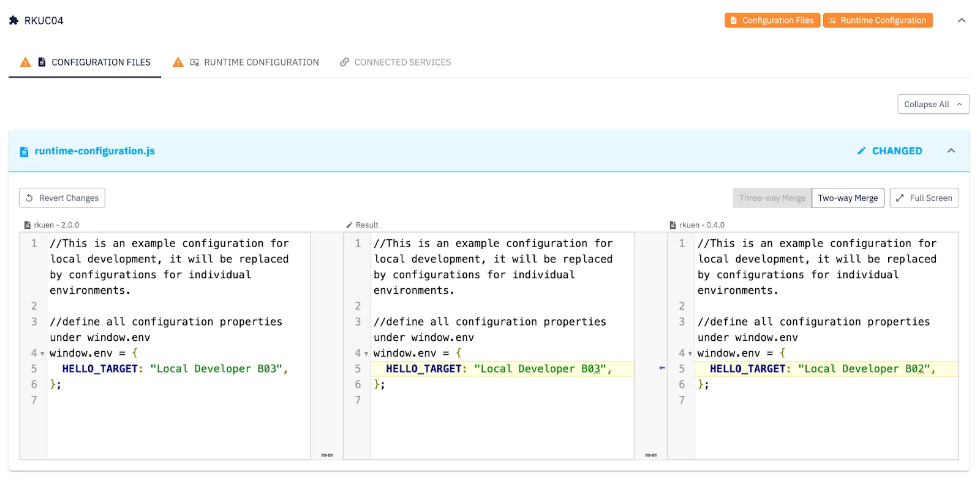Click the rkuen - 2.0.0 file icon
Screen dimensions: 980x481
pyautogui.click(x=27, y=225)
